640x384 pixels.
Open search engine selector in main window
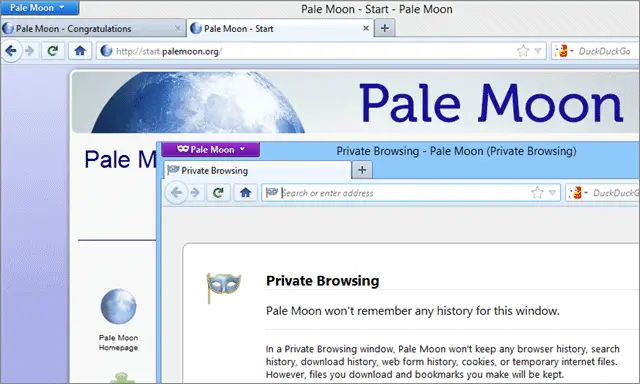[564, 51]
